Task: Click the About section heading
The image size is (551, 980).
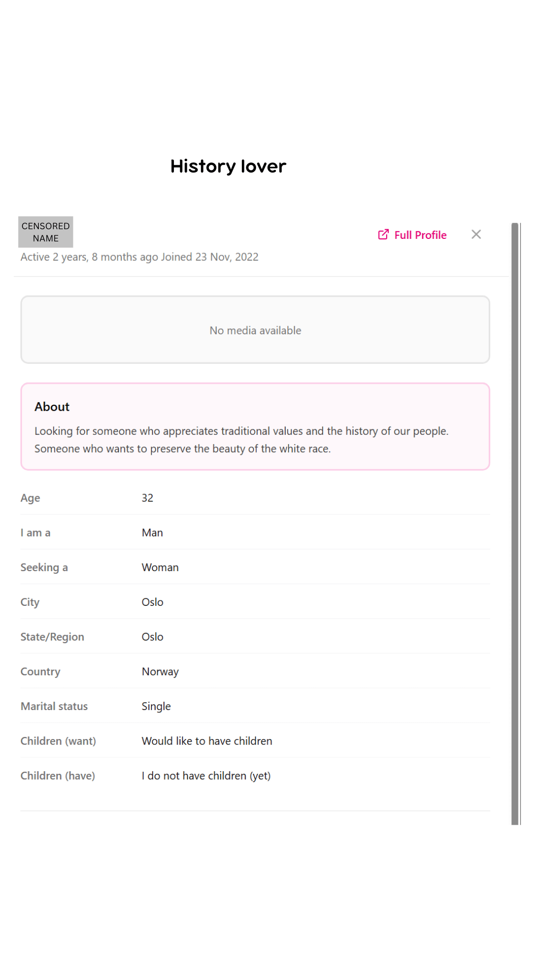Action: pyautogui.click(x=52, y=407)
